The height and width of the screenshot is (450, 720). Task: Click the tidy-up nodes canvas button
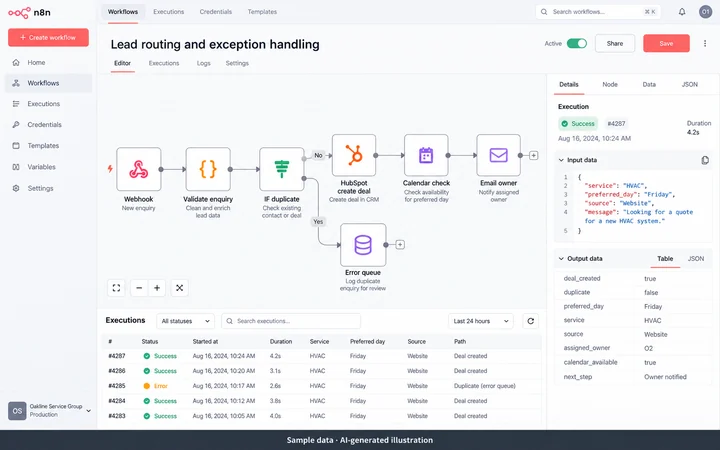click(x=180, y=288)
